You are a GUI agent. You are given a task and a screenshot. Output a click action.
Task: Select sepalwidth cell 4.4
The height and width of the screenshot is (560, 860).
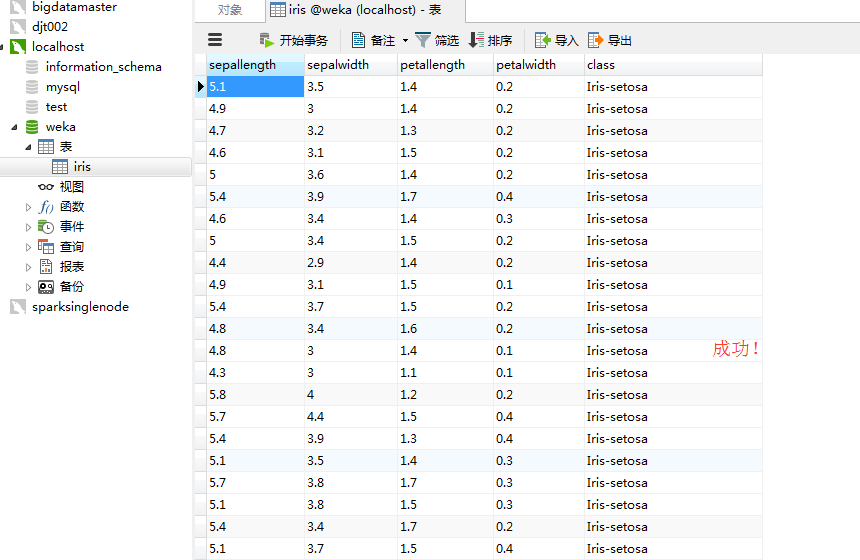(x=351, y=417)
